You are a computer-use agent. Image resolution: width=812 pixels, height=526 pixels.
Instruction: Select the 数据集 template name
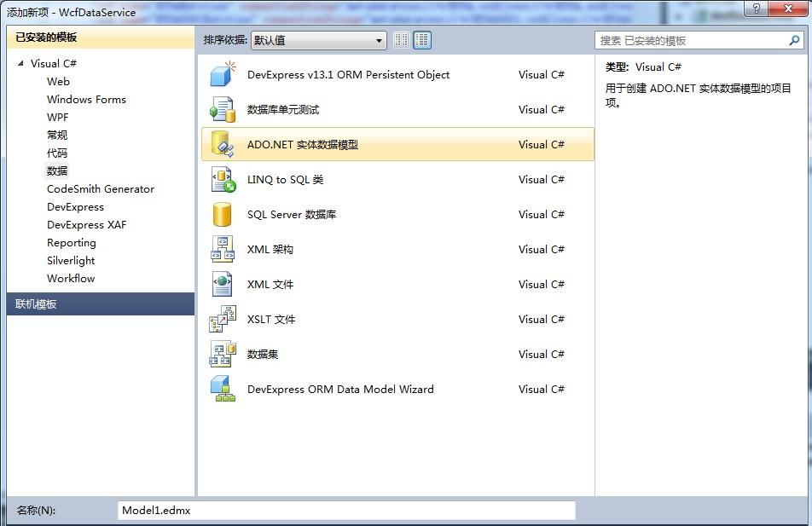click(x=263, y=354)
